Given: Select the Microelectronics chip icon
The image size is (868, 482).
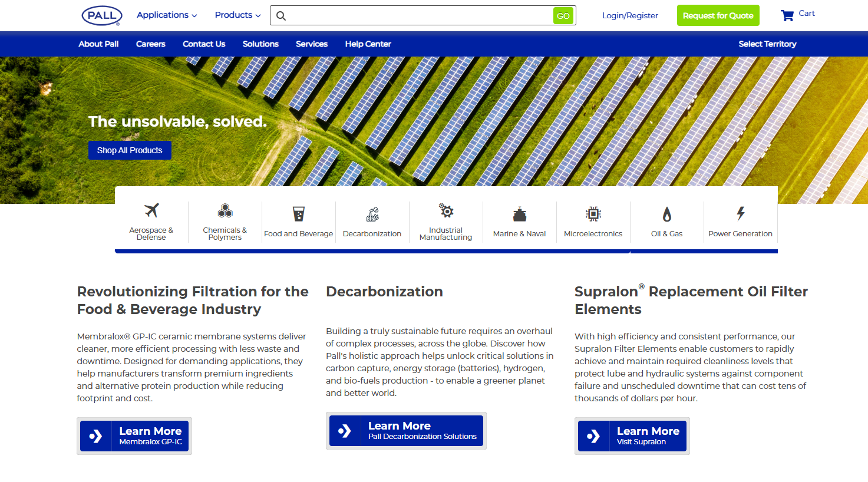Looking at the screenshot, I should tap(593, 214).
